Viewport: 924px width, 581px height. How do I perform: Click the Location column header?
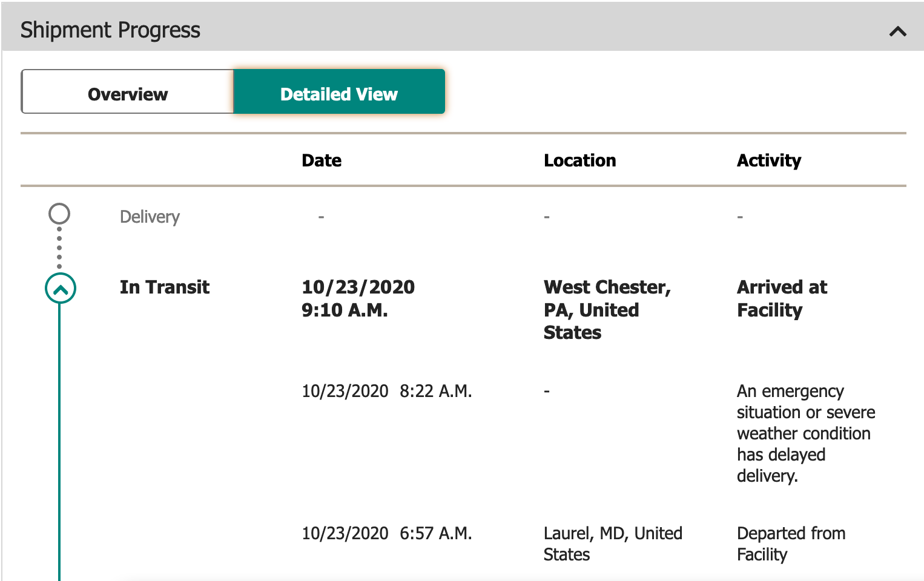tap(579, 160)
